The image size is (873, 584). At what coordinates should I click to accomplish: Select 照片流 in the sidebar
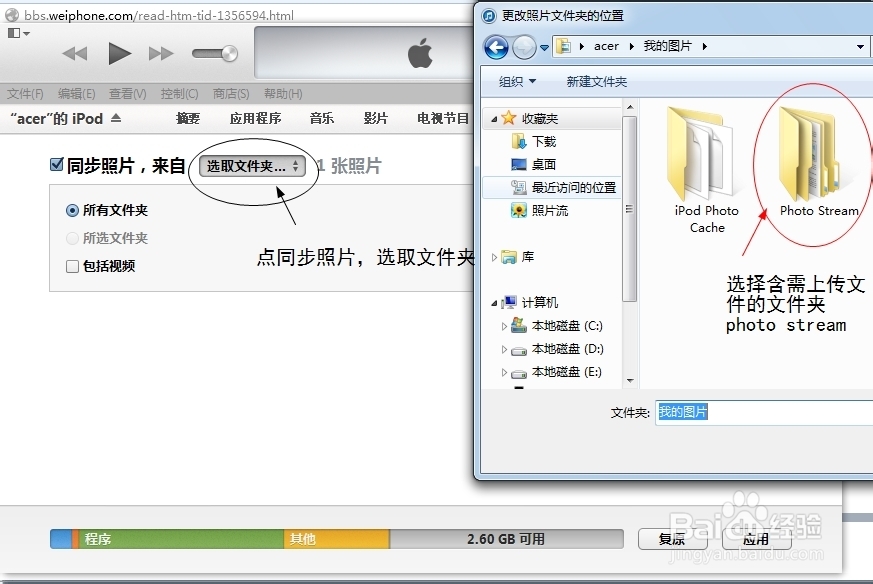click(x=550, y=210)
